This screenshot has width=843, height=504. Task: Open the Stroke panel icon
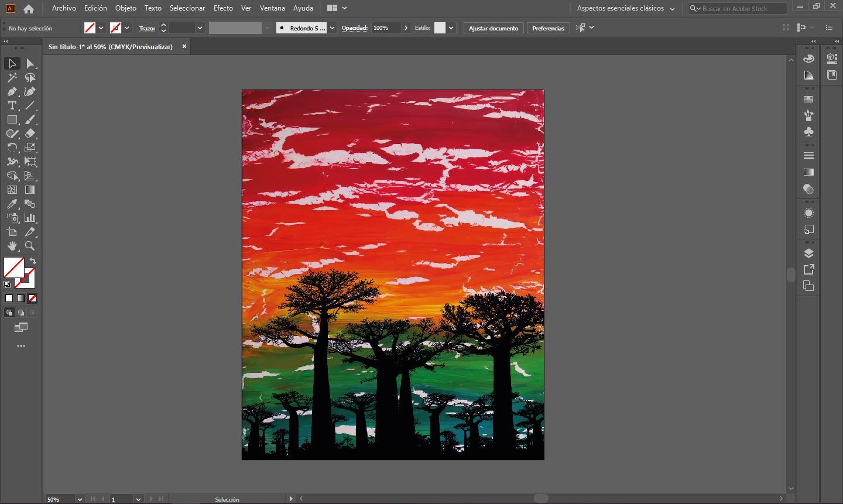click(808, 156)
